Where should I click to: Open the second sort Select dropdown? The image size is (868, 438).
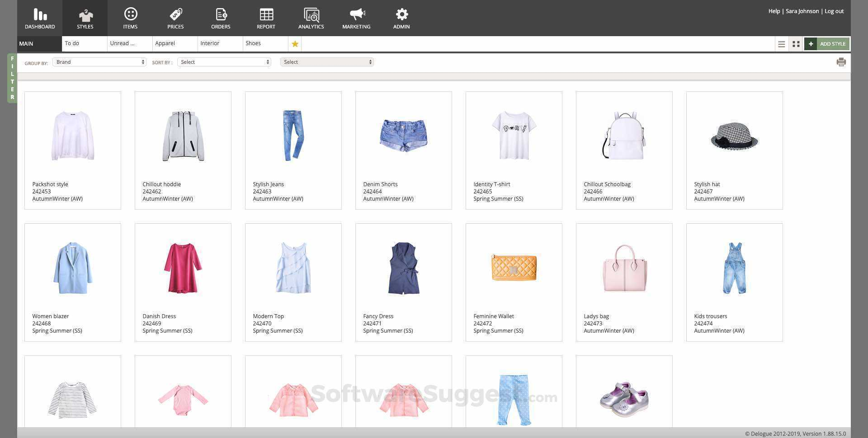click(x=327, y=62)
